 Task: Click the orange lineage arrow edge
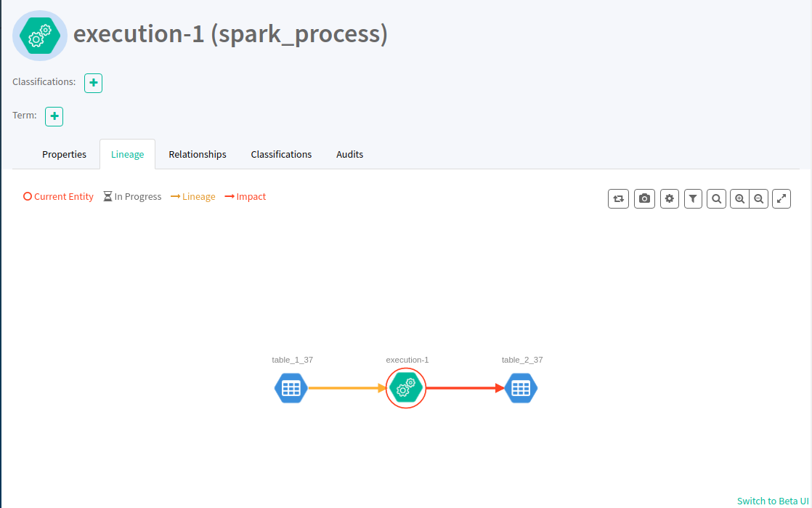347,388
